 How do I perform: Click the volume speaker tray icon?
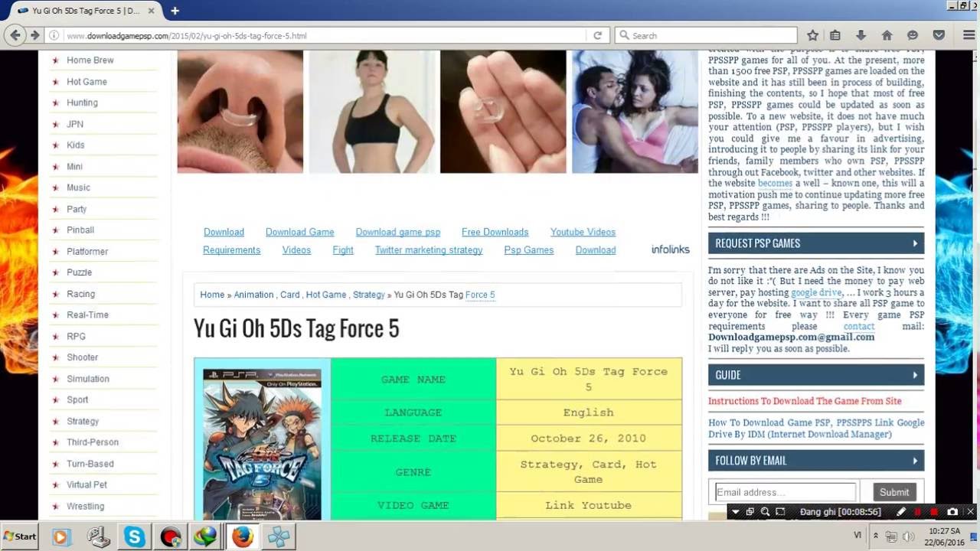pos(908,536)
